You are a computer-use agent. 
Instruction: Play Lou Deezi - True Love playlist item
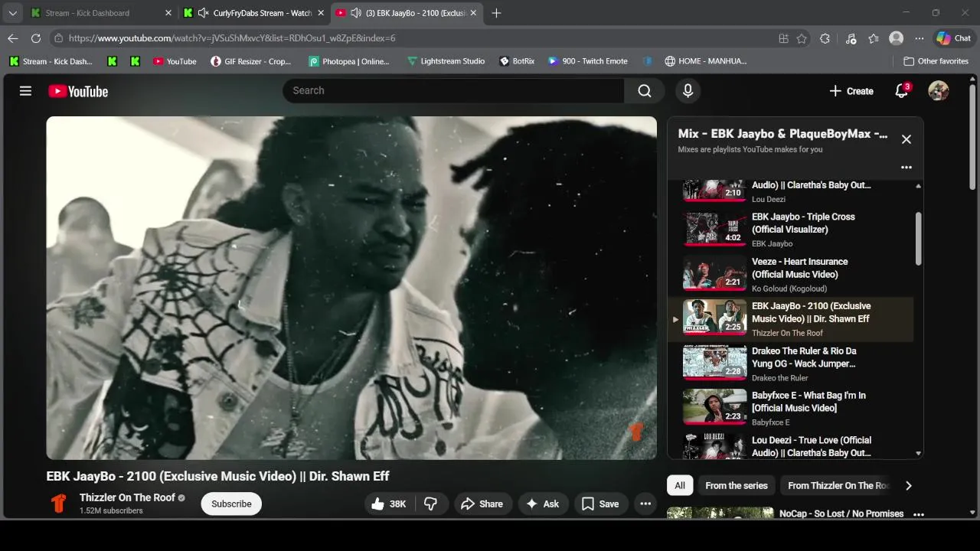(790, 445)
